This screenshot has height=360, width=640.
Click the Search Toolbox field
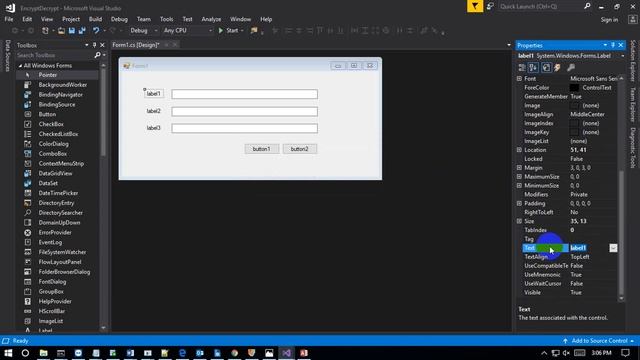[55, 55]
